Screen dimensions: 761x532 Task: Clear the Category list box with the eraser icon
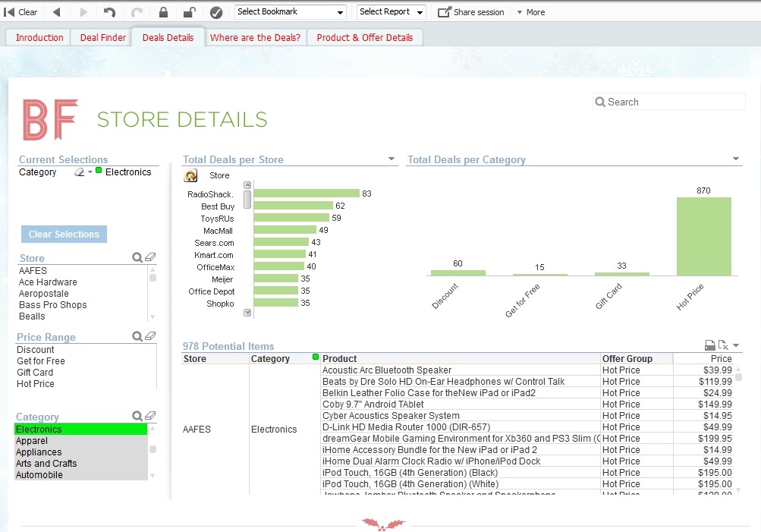click(150, 415)
